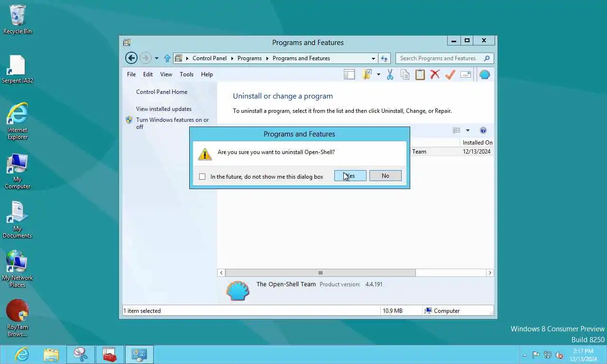607x364 pixels.
Task: Click Control Panel in the address breadcrumb
Action: pos(209,58)
